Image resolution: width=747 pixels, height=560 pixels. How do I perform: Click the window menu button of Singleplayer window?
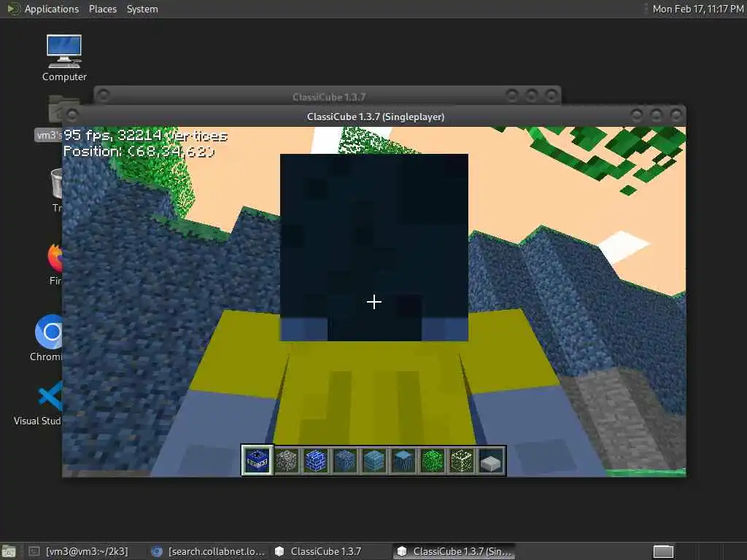72,114
